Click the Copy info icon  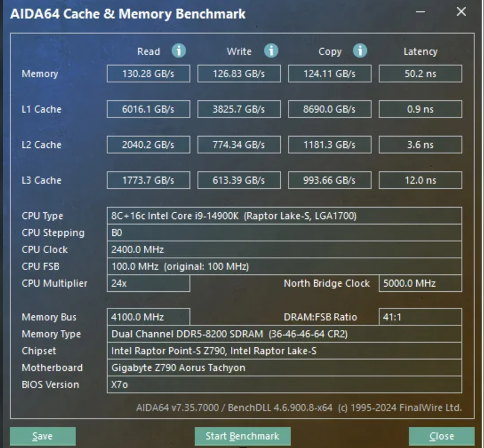360,50
